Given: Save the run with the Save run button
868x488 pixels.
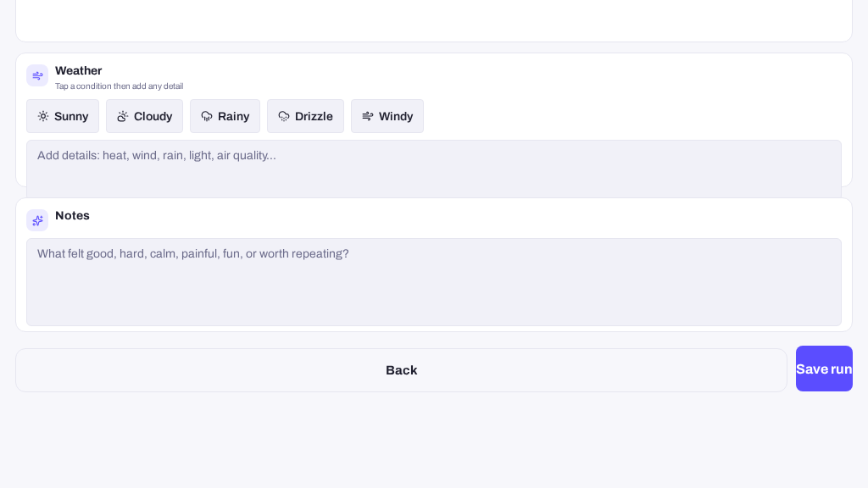Looking at the screenshot, I should [x=824, y=369].
